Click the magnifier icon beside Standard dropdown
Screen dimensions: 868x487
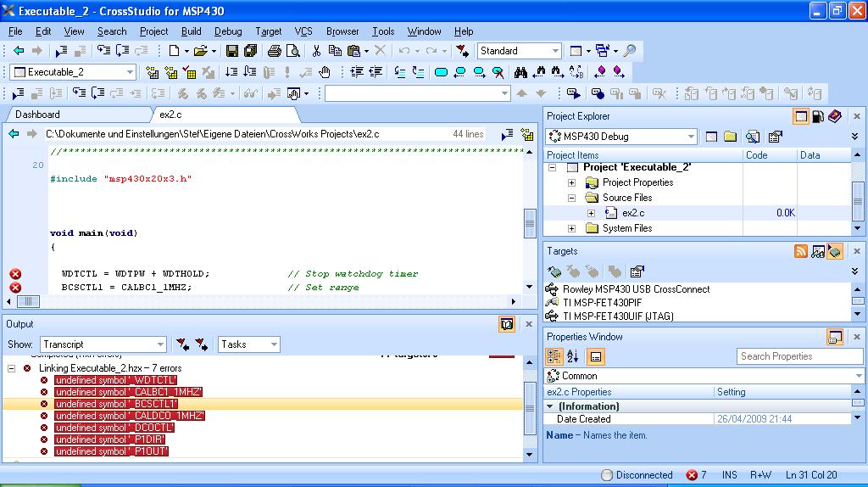pos(630,51)
